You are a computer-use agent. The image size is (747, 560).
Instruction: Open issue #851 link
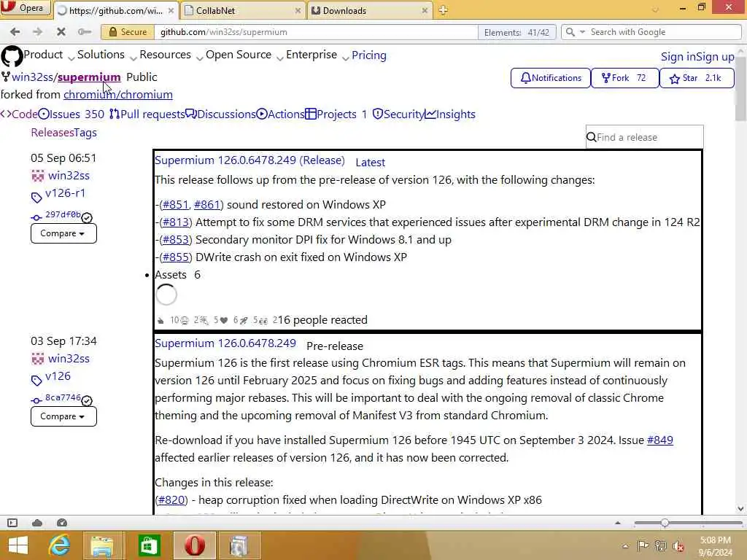175,205
